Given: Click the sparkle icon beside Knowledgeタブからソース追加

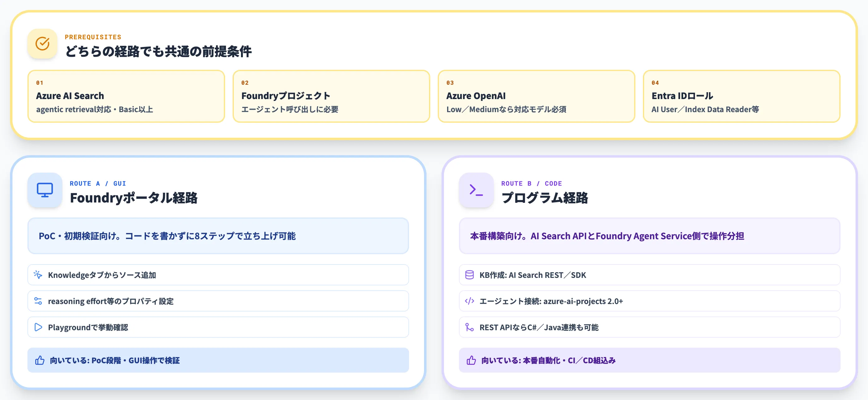Looking at the screenshot, I should coord(38,274).
